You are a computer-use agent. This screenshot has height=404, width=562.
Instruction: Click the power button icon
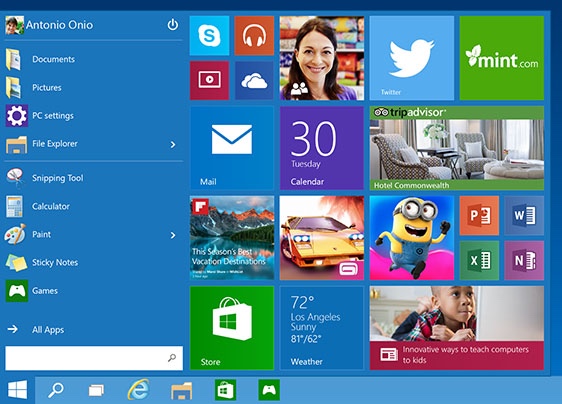173,25
